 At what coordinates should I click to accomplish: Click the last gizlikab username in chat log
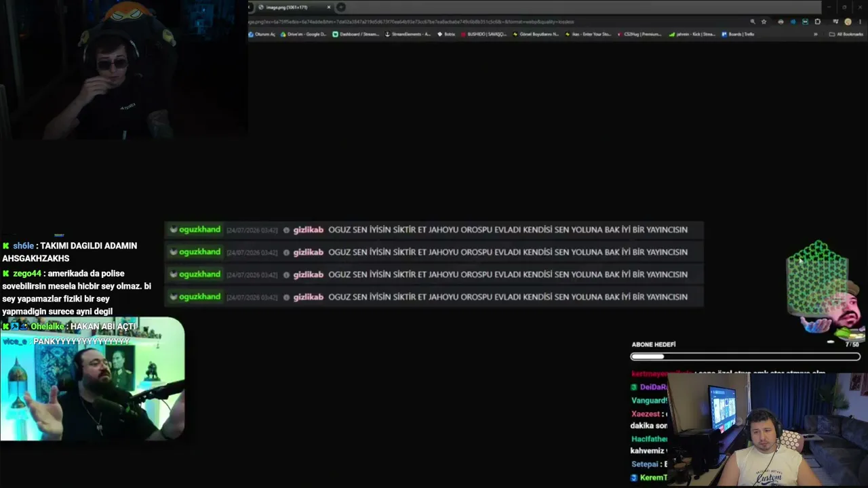(308, 297)
